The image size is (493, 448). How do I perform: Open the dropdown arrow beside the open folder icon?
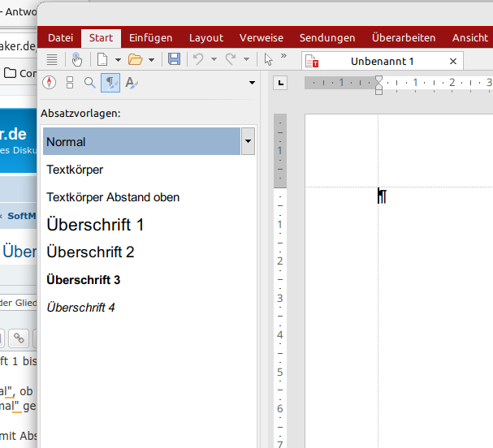[x=151, y=59]
